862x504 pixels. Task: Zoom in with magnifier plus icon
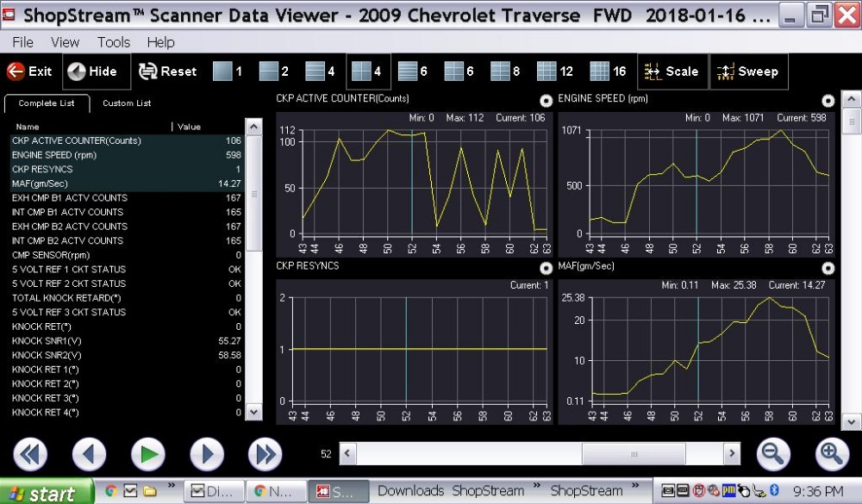[x=831, y=454]
